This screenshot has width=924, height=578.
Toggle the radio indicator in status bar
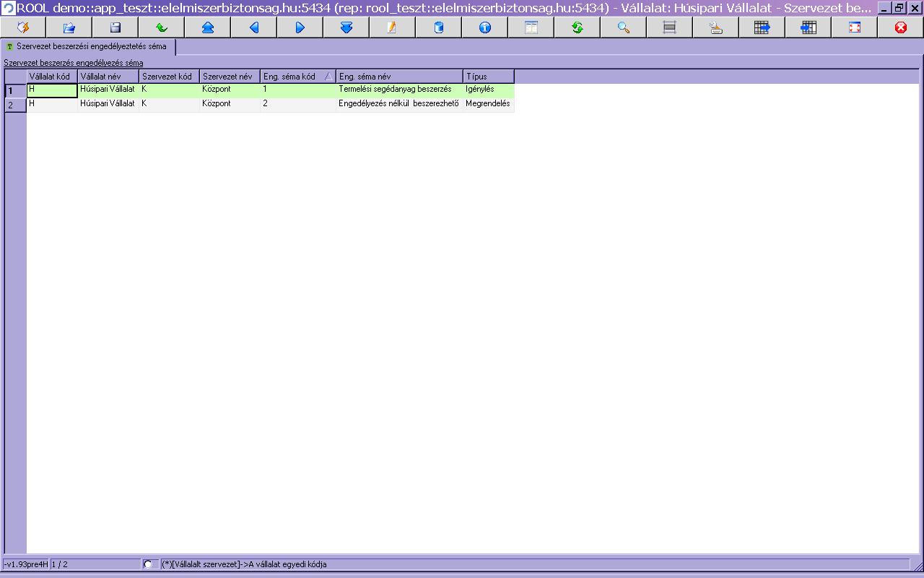[148, 564]
